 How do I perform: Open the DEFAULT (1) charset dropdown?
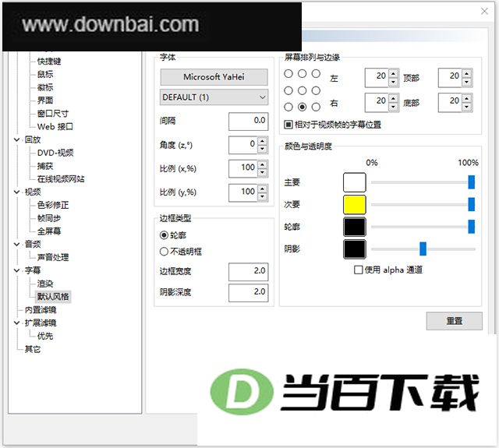click(214, 97)
